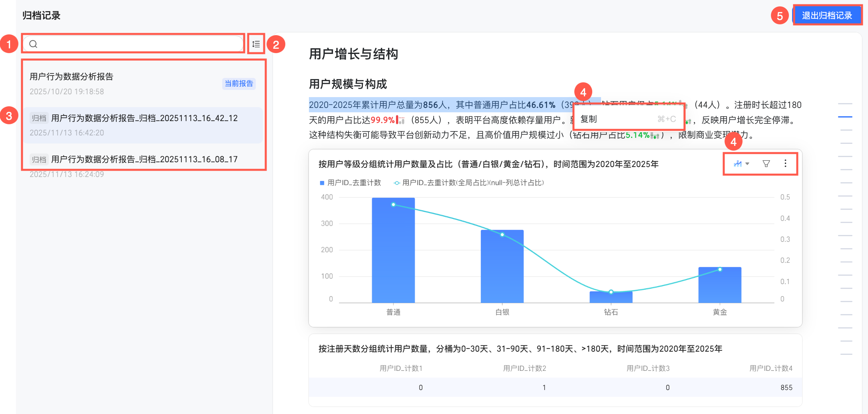This screenshot has height=414, width=868.
Task: Click the 归档记录 panel title
Action: 41,16
